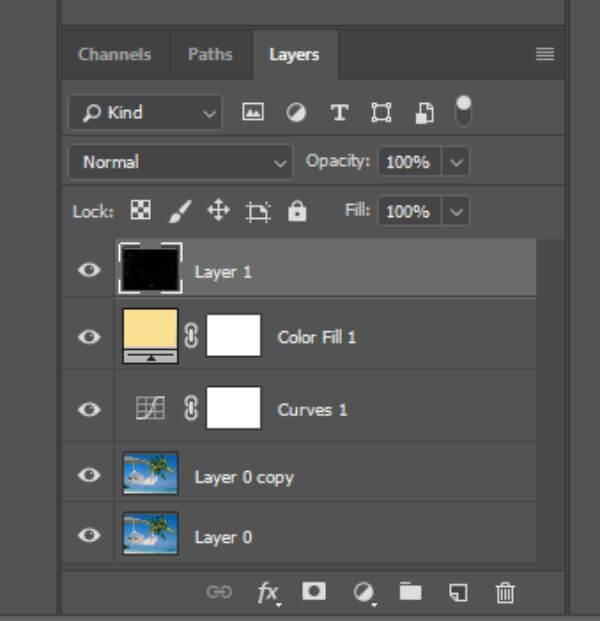Click the Curves 1 adjustment icon
Viewport: 600px width, 621px height.
pyautogui.click(x=150, y=408)
